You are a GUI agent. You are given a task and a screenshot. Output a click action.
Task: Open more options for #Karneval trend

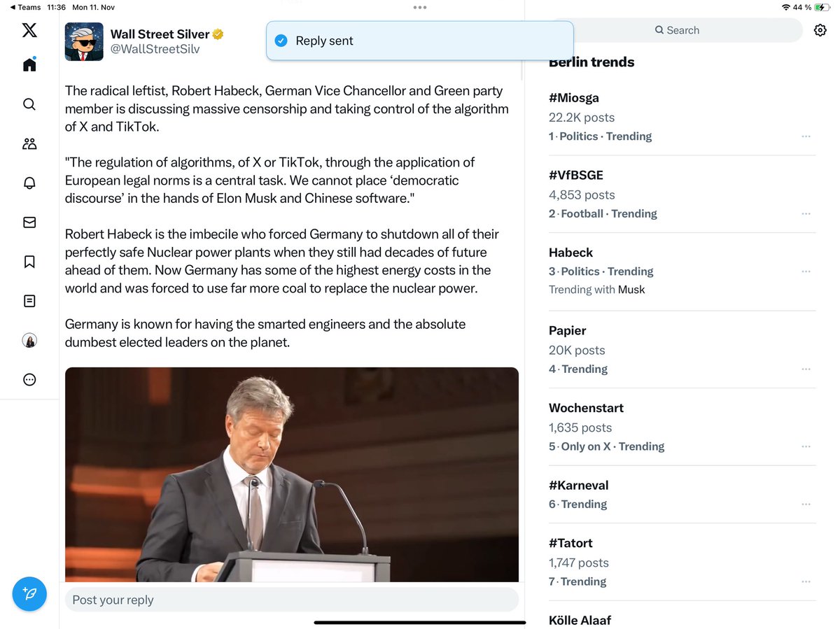806,504
